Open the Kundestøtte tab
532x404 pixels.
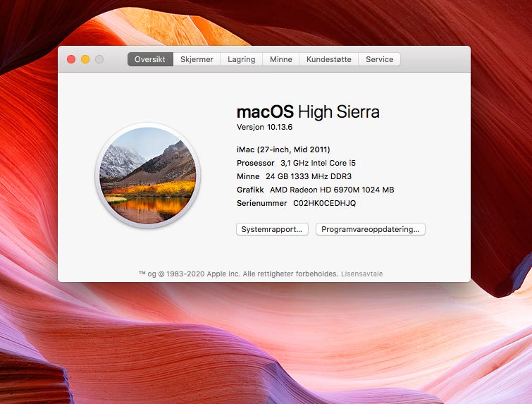point(329,59)
